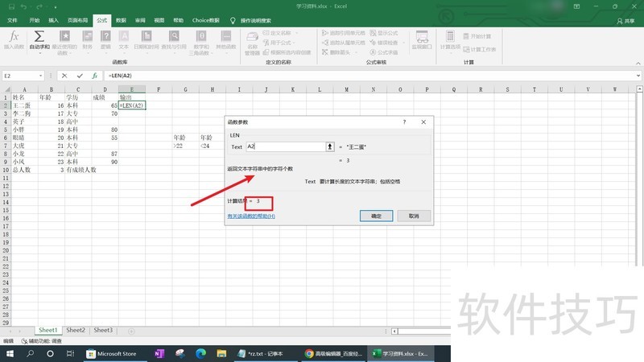This screenshot has width=644, height=362.
Task: Switch to the Home ribbon tab
Action: pos(35,20)
